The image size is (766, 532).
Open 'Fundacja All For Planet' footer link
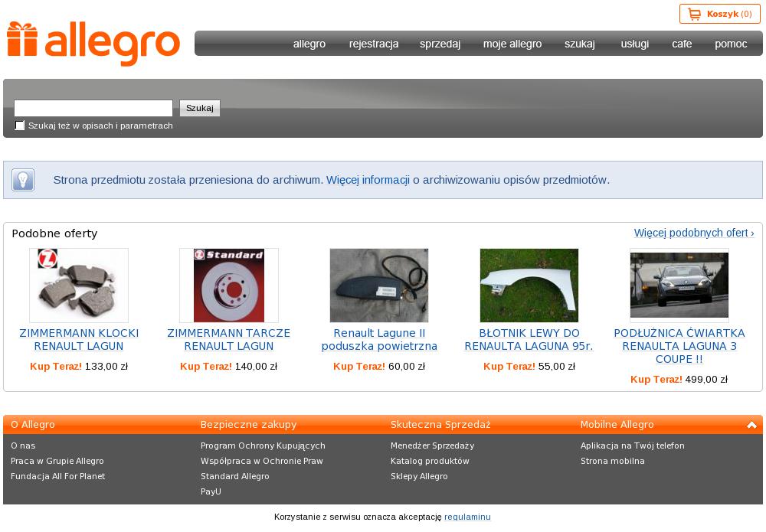(x=57, y=476)
